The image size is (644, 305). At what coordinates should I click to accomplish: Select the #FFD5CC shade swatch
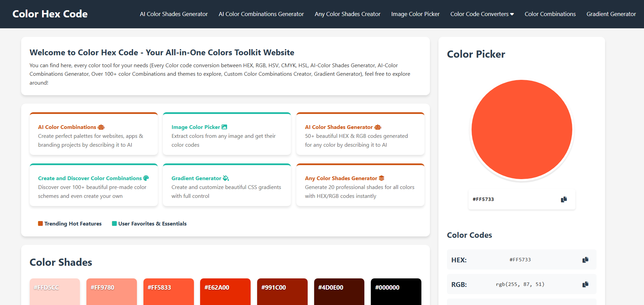point(55,292)
